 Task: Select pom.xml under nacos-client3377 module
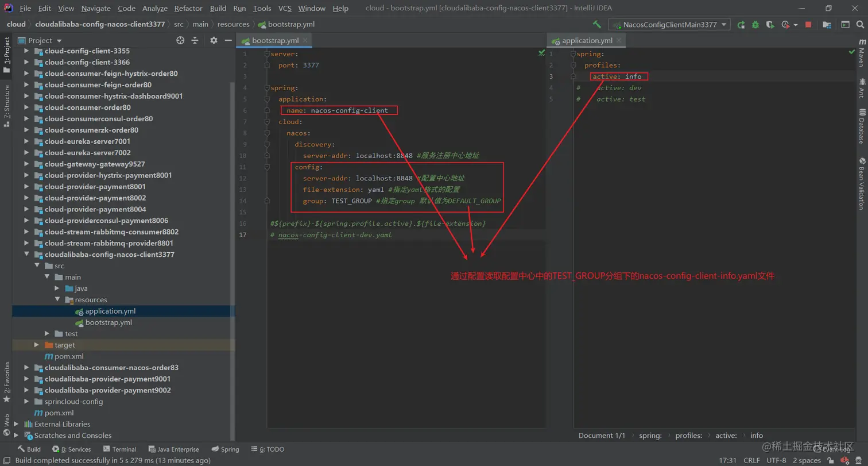pyautogui.click(x=69, y=356)
